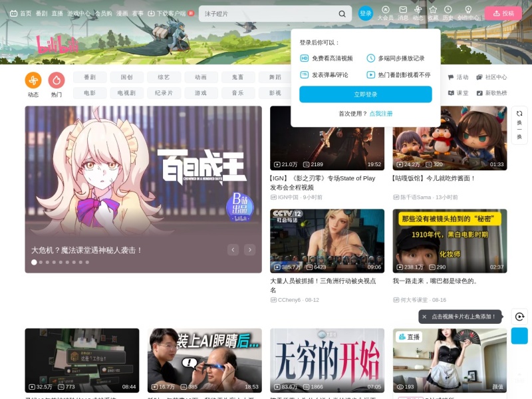The width and height of the screenshot is (532, 399).
Task: Click the 课堂 icon link
Action: [458, 93]
